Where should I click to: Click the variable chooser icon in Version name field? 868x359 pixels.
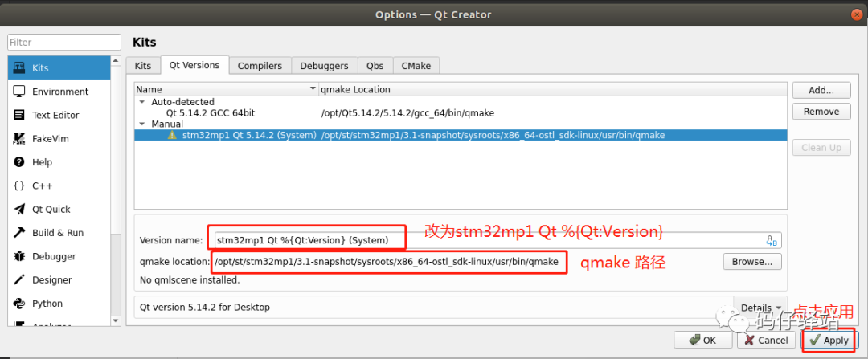[x=772, y=241]
